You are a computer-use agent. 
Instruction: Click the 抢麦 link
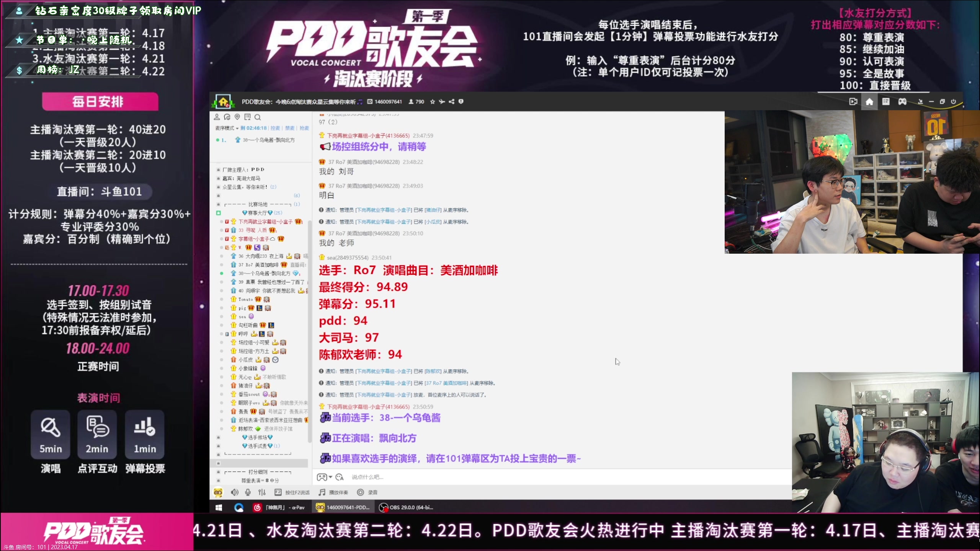[304, 128]
